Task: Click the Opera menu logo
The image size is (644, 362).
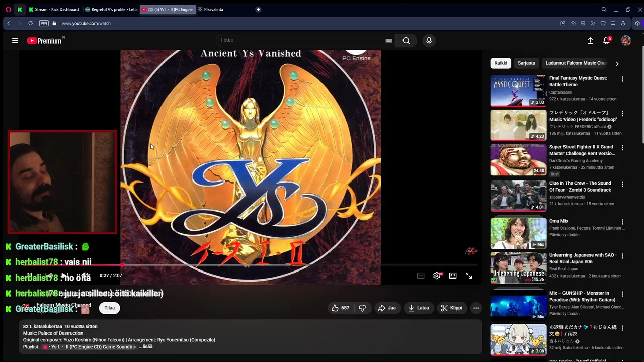Action: pos(8,9)
